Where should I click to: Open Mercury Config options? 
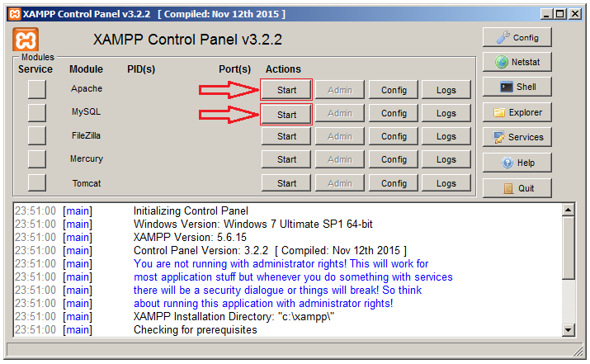coord(394,159)
